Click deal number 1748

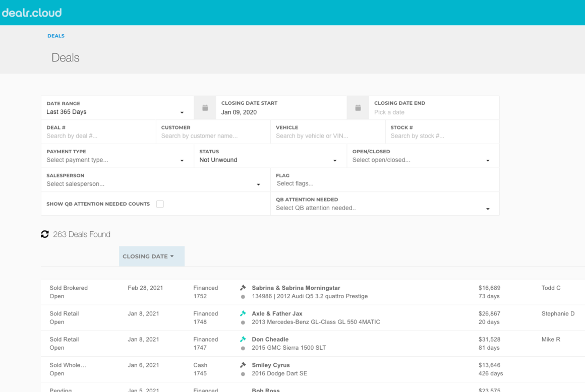[200, 322]
